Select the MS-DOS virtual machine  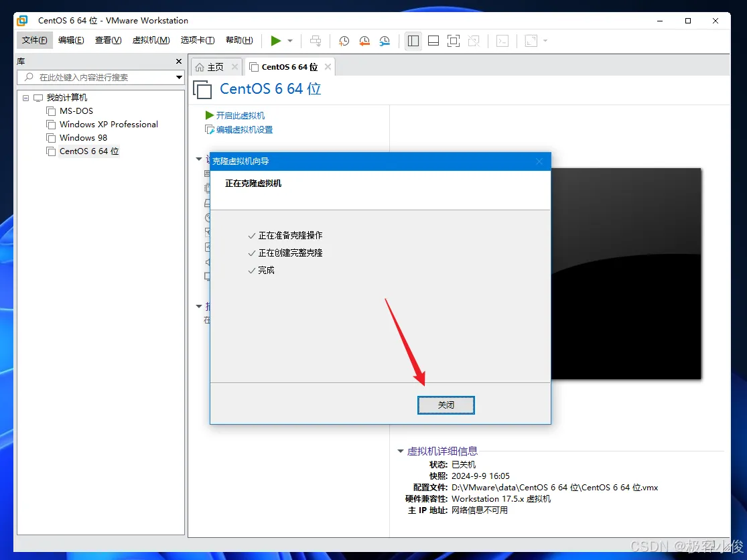[76, 111]
